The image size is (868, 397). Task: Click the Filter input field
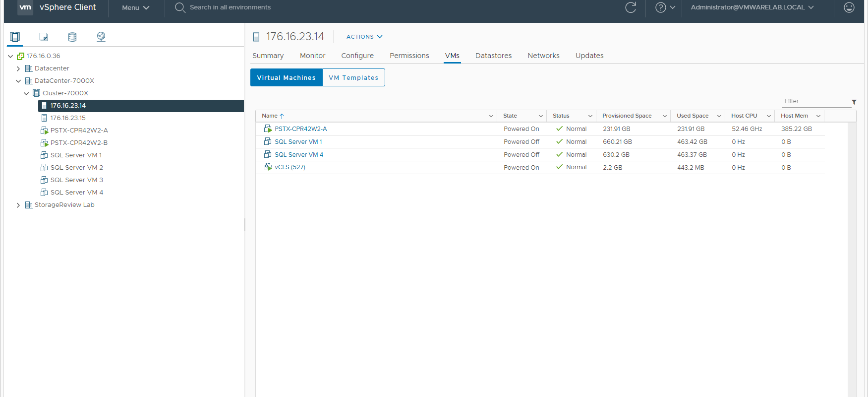(x=817, y=101)
